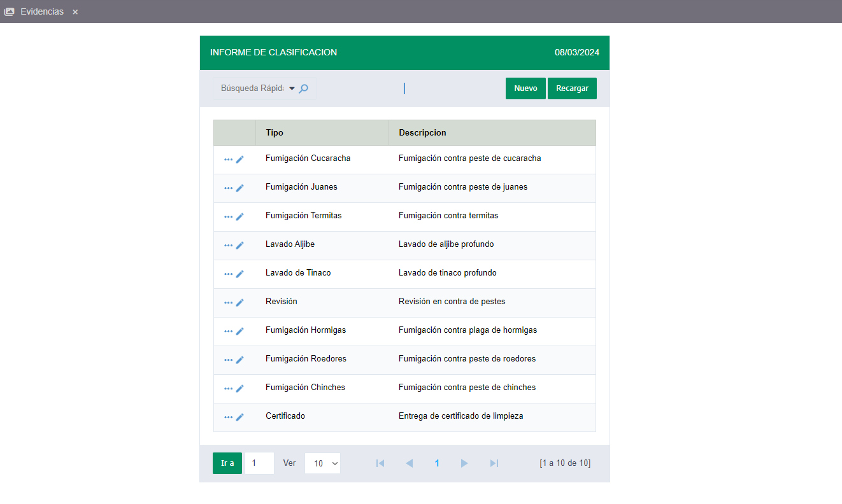Jump to last page using pagination icon
Image resolution: width=842 pixels, height=504 pixels.
coord(494,463)
